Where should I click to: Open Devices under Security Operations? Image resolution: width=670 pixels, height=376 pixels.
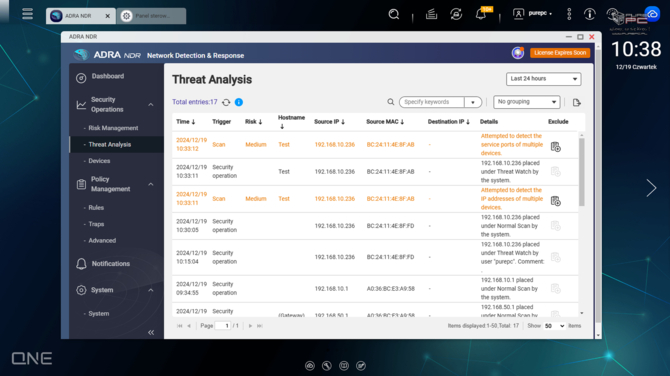99,161
